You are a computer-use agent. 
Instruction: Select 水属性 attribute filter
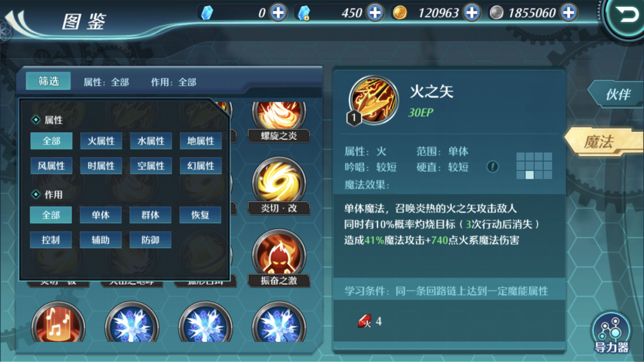[151, 141]
